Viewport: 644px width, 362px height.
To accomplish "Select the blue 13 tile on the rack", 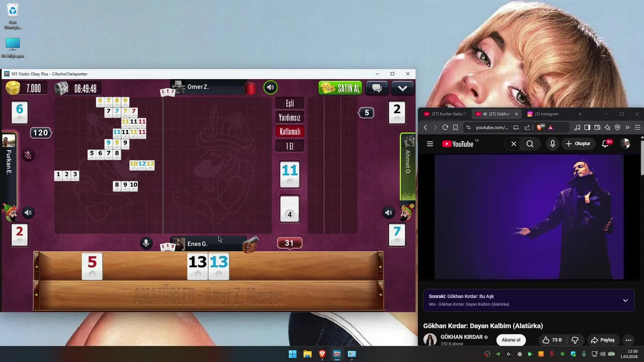I will (218, 266).
